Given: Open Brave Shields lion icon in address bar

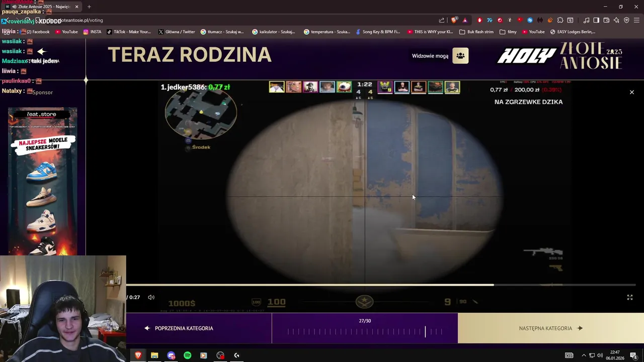Looking at the screenshot, I should click(x=454, y=20).
